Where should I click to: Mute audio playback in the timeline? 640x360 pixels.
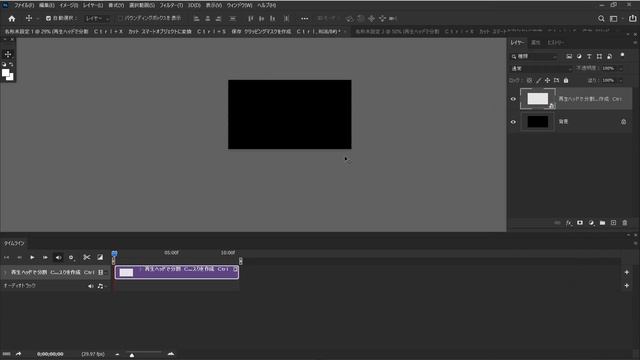coord(58,258)
